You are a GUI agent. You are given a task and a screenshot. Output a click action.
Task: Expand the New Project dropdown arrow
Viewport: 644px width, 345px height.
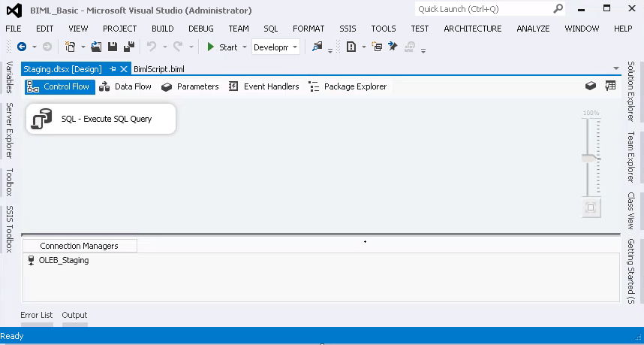point(83,47)
